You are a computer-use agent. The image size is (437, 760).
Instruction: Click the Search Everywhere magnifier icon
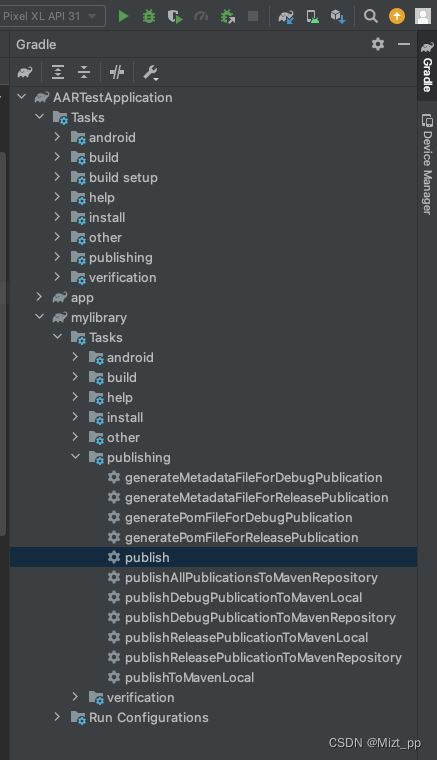coord(371,16)
